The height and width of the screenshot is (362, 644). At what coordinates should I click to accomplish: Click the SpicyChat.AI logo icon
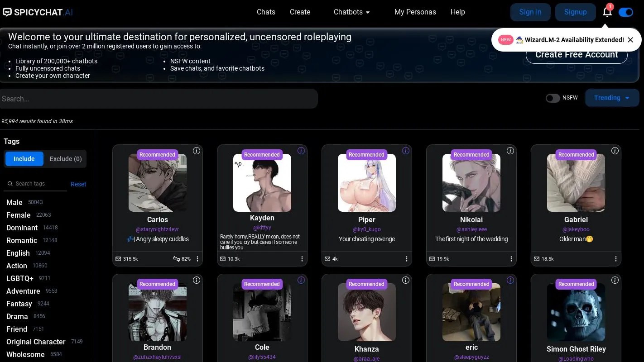(7, 12)
